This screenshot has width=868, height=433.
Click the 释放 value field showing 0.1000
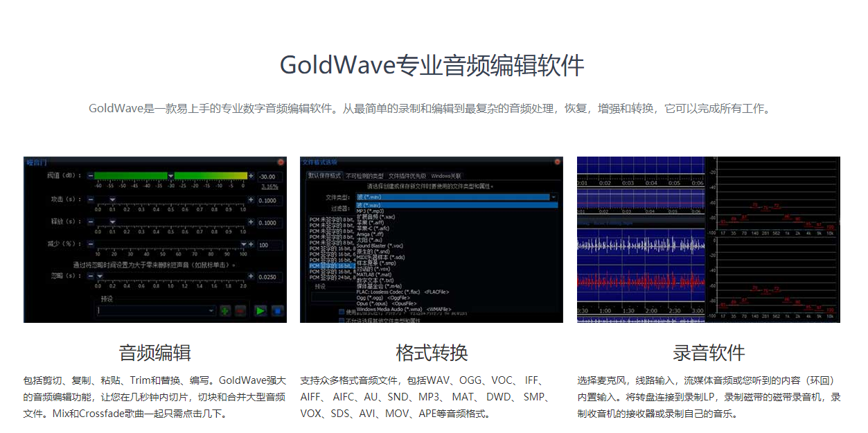[x=269, y=222]
